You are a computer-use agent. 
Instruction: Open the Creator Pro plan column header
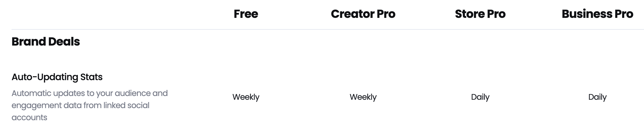363,14
